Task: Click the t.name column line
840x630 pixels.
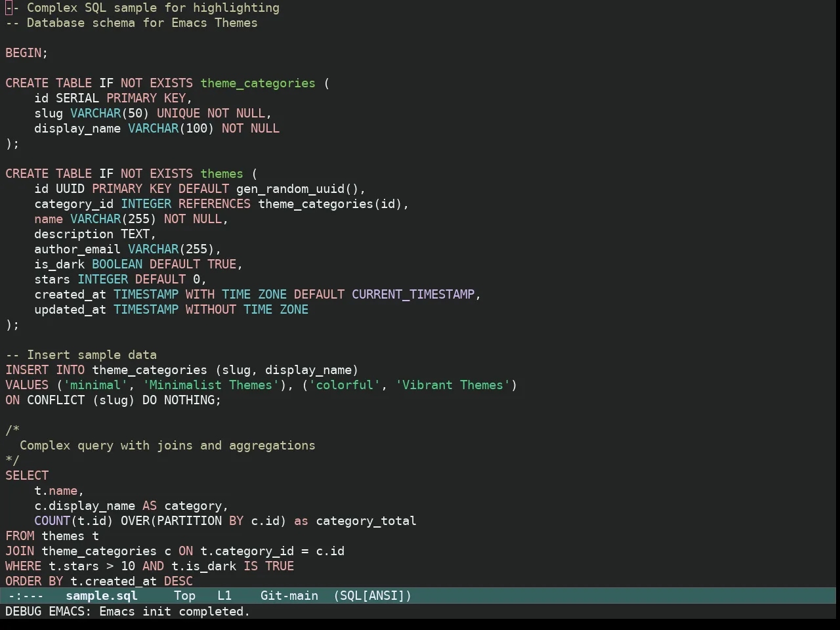Action: click(x=59, y=491)
